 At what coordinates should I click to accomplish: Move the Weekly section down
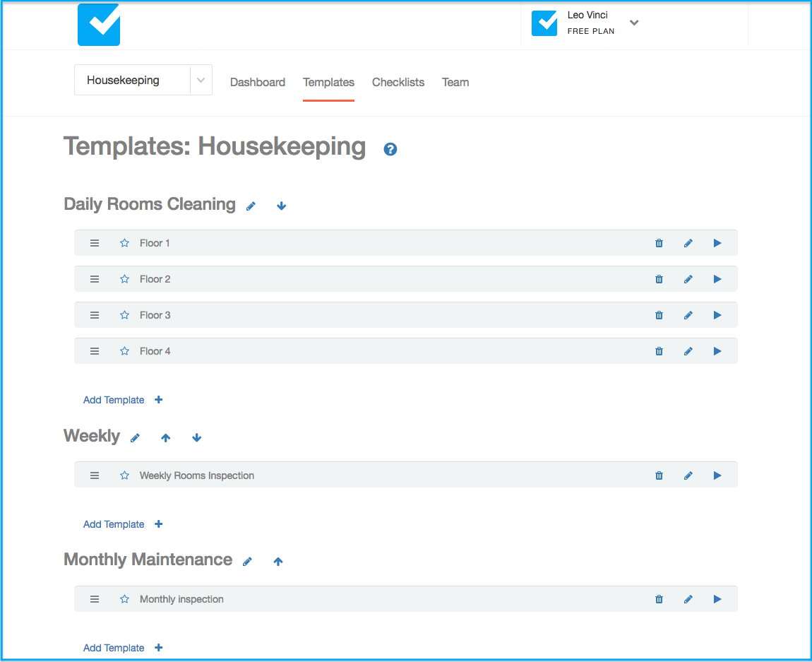(x=196, y=438)
